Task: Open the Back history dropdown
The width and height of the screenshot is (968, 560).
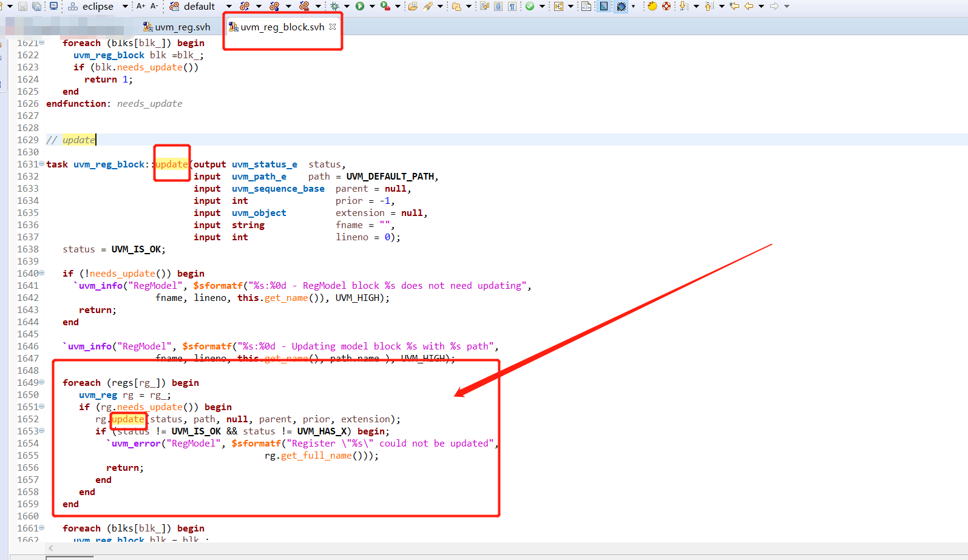Action: (x=761, y=6)
